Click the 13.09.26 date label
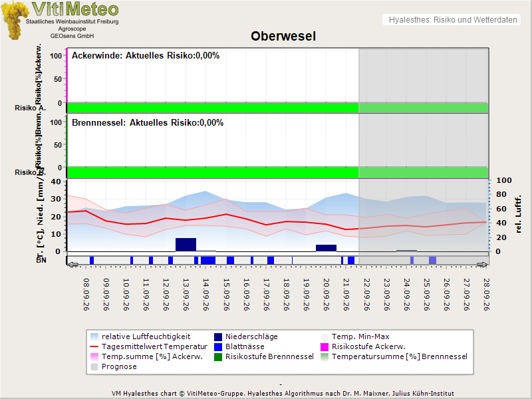532x399 pixels. tap(186, 295)
